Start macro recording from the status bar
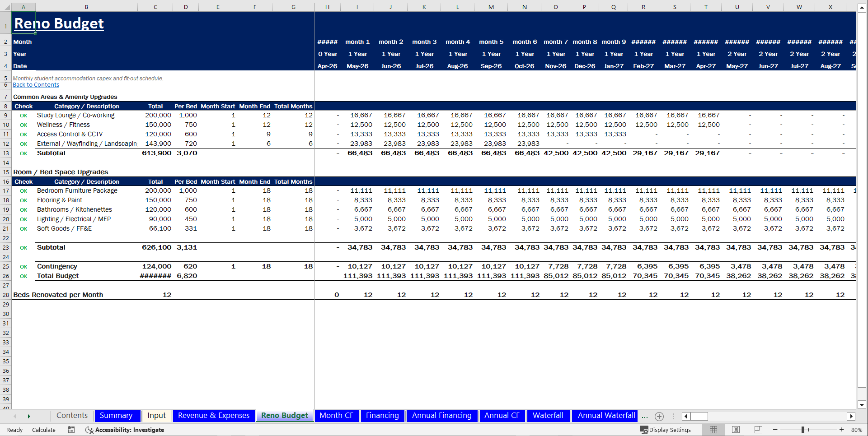Viewport: 868px width, 436px height. 71,430
